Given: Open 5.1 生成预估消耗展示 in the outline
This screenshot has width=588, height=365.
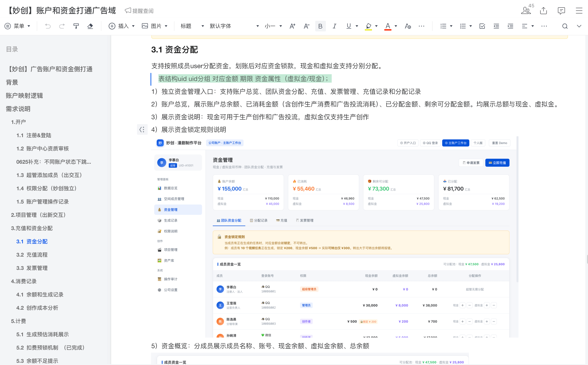Looking at the screenshot, I should [43, 334].
